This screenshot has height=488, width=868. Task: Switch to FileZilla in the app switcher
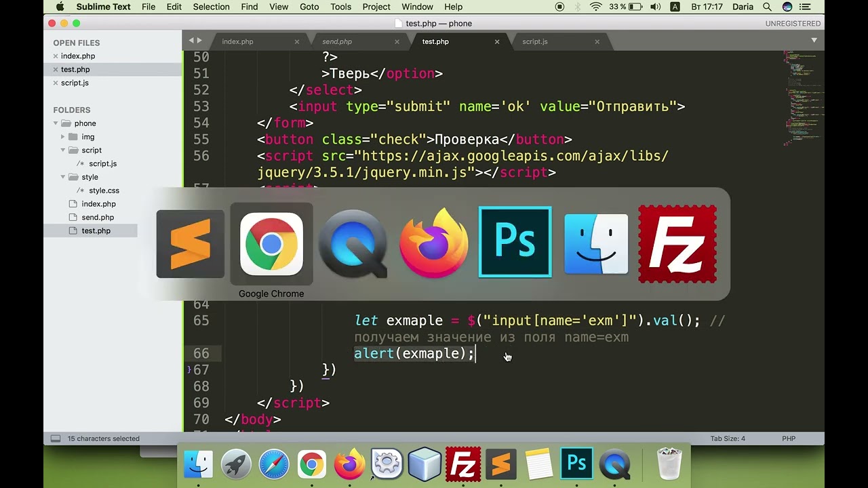point(677,244)
